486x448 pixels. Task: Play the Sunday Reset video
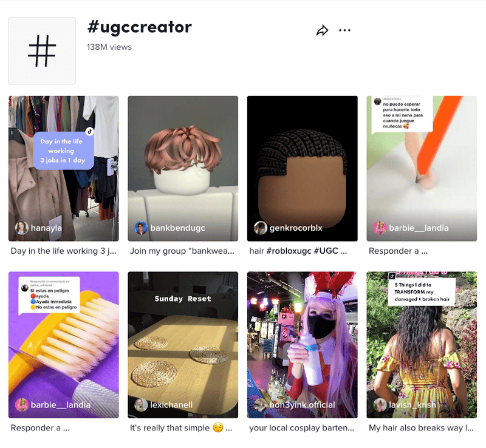point(183,345)
